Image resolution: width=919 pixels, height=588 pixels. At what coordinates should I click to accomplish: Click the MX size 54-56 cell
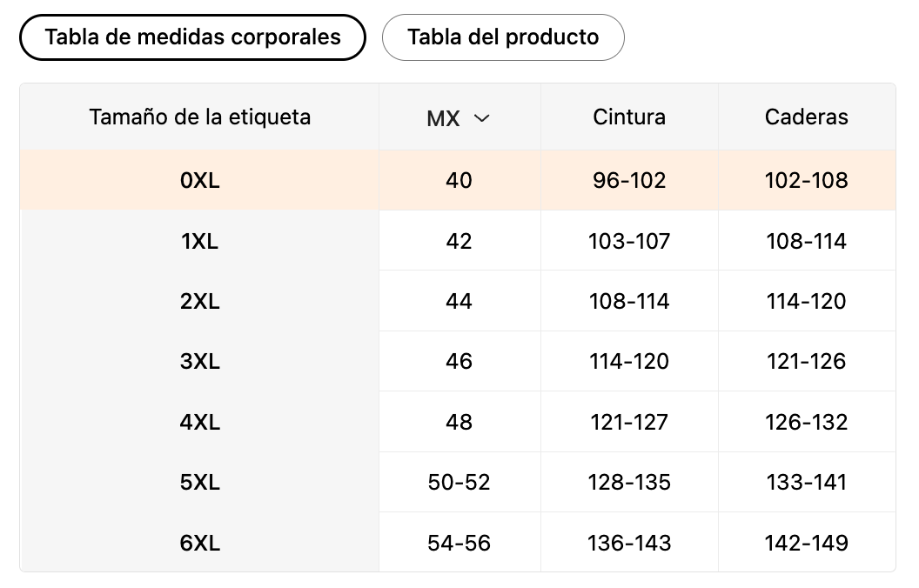(459, 543)
